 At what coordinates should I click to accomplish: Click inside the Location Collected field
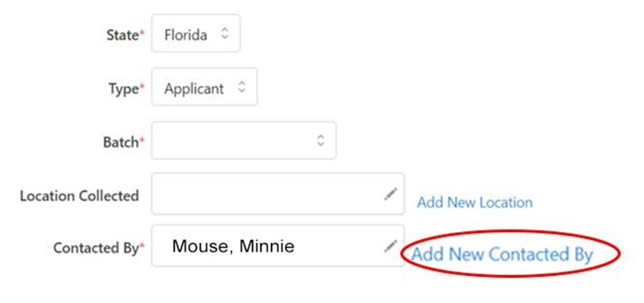tap(264, 194)
